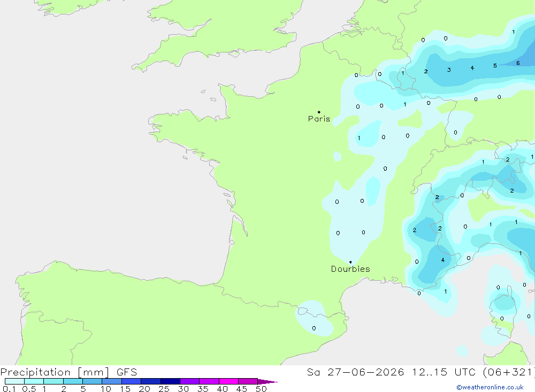Click the Precipitation [mm] GFS title
The height and width of the screenshot is (392, 535).
(x=68, y=372)
